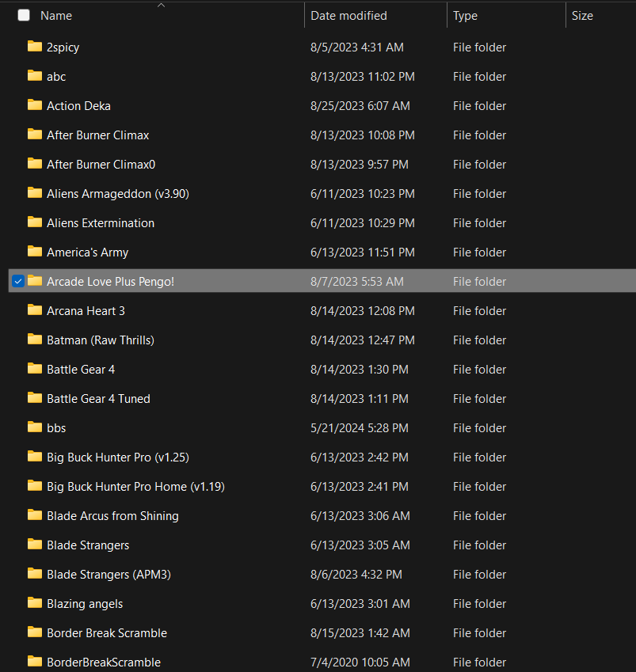Select the After Burner Climax0 folder name

[x=101, y=165]
